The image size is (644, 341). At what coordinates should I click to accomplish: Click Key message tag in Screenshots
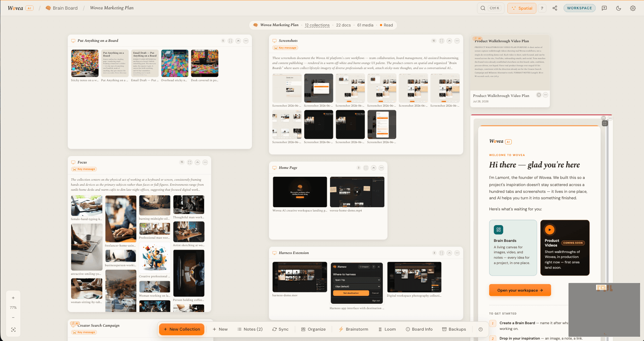pos(285,48)
